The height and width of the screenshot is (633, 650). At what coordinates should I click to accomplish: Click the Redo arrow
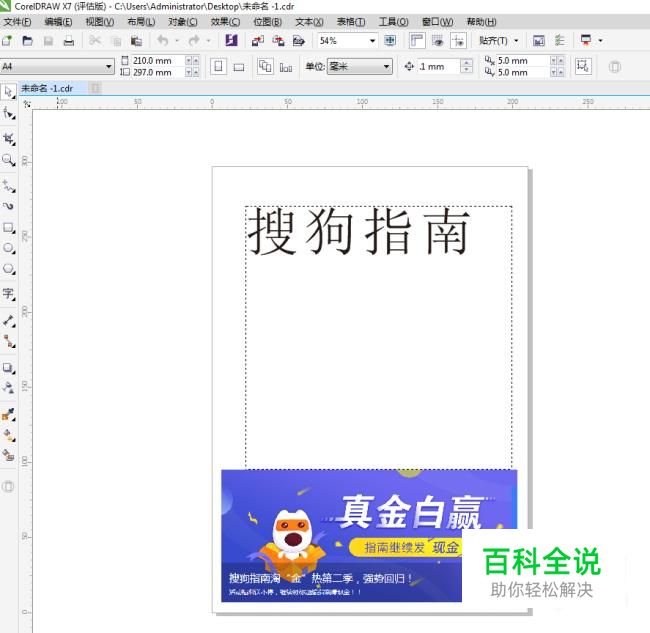click(194, 41)
